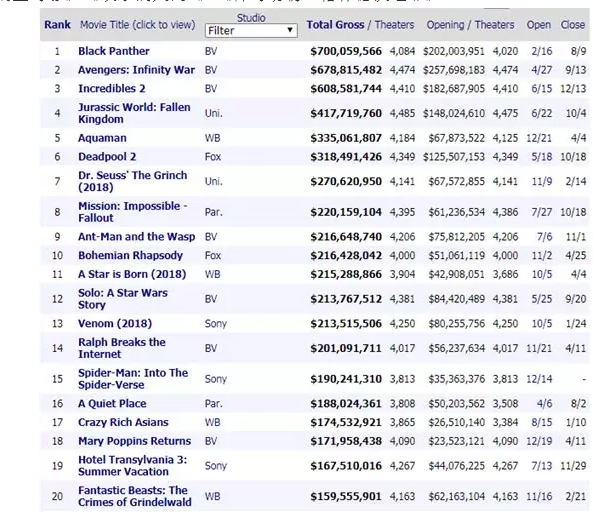Image resolution: width=615 pixels, height=520 pixels.
Task: Select close date 12/13 for Incredibles 2
Action: (573, 89)
